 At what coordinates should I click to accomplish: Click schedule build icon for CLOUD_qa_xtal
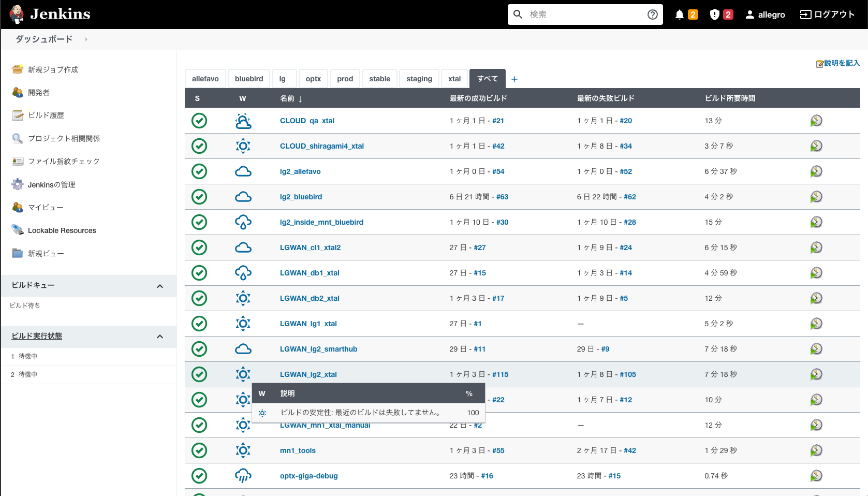click(816, 121)
